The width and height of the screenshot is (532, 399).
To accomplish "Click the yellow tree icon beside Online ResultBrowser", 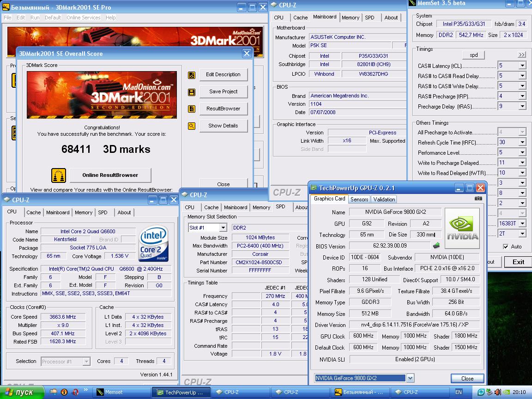I will tap(59, 175).
